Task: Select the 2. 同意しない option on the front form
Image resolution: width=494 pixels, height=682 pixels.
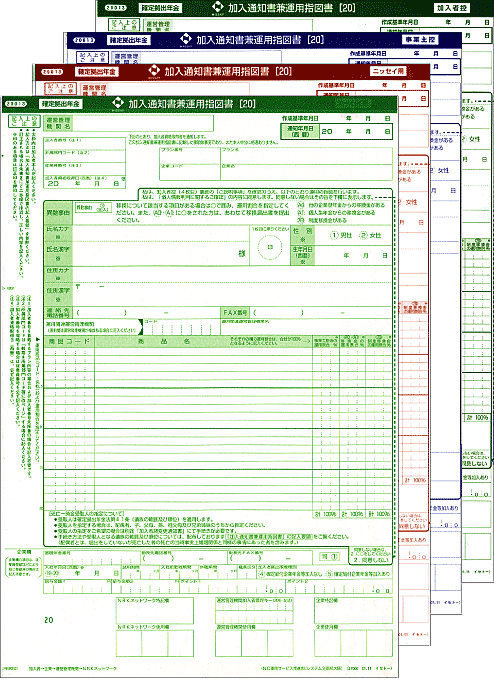Action: pos(369,560)
